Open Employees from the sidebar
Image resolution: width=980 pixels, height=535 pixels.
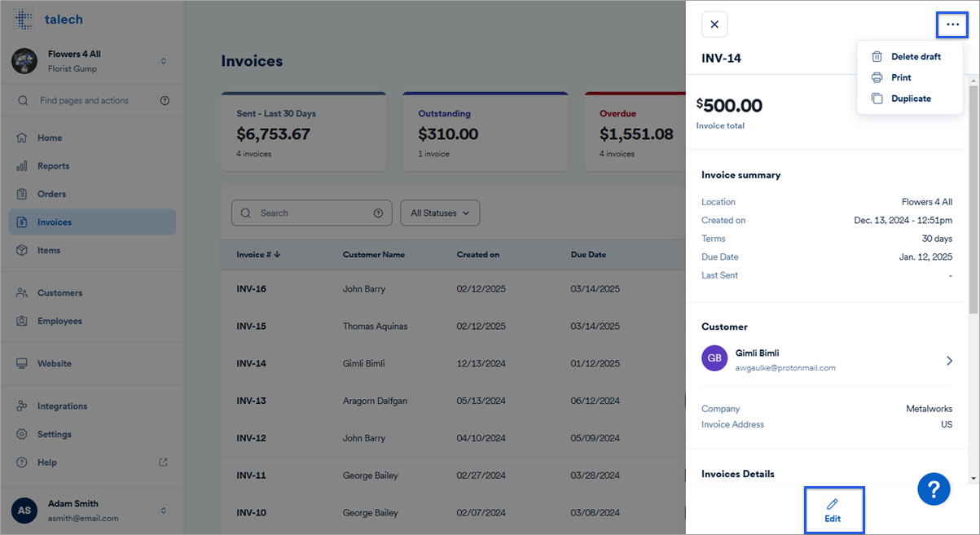tap(92, 321)
